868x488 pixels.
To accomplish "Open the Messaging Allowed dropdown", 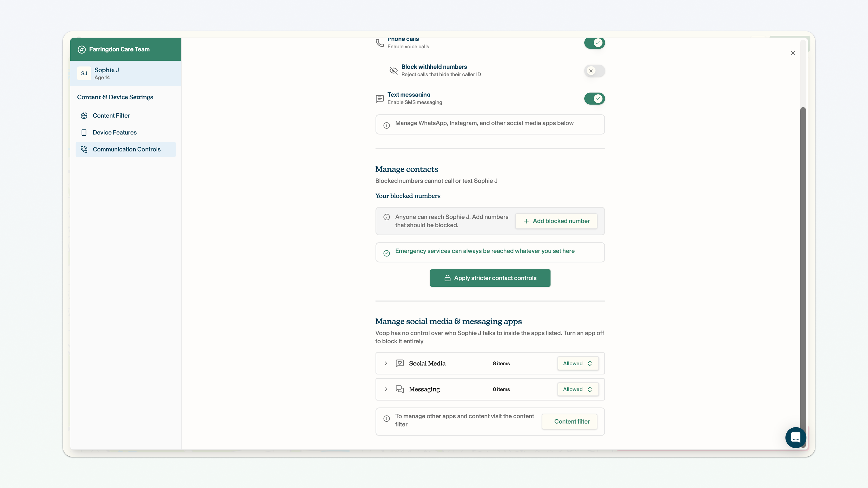I will click(x=578, y=389).
